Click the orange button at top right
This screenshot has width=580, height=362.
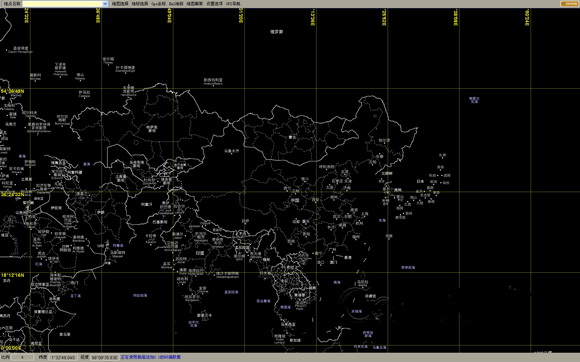coord(570,4)
